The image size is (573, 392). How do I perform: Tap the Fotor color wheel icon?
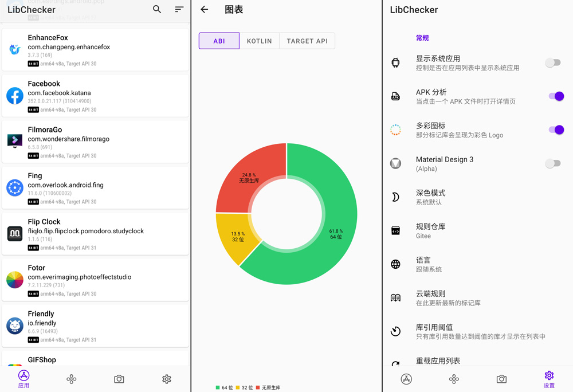tap(15, 280)
